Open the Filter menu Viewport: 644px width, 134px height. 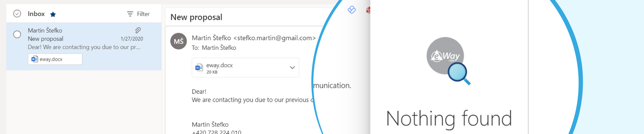tap(138, 14)
